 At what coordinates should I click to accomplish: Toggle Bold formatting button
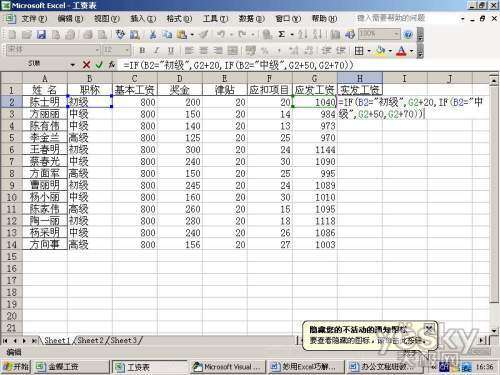(142, 51)
